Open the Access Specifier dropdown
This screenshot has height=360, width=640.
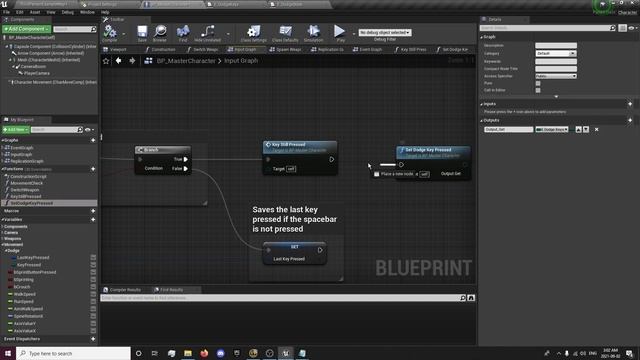(556, 76)
